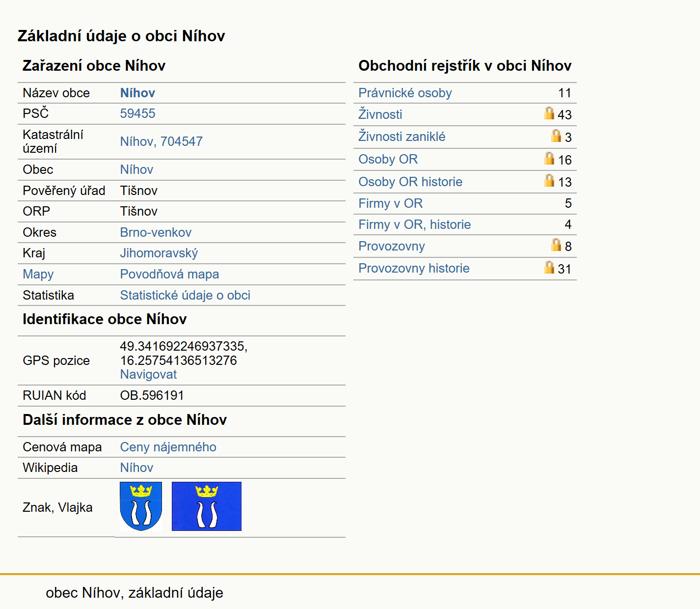Click the Obchodní rejstřík v obci Níhov heading

coord(465,66)
